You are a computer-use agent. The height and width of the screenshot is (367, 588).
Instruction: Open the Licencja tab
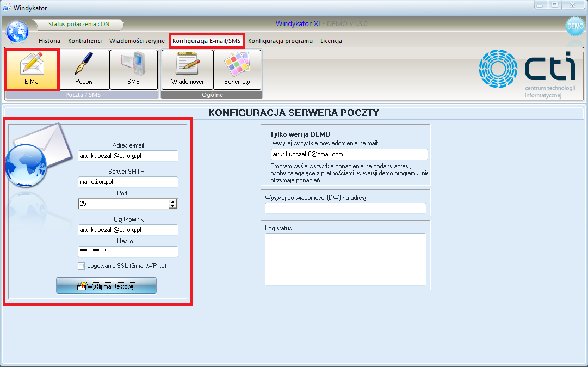(x=331, y=41)
